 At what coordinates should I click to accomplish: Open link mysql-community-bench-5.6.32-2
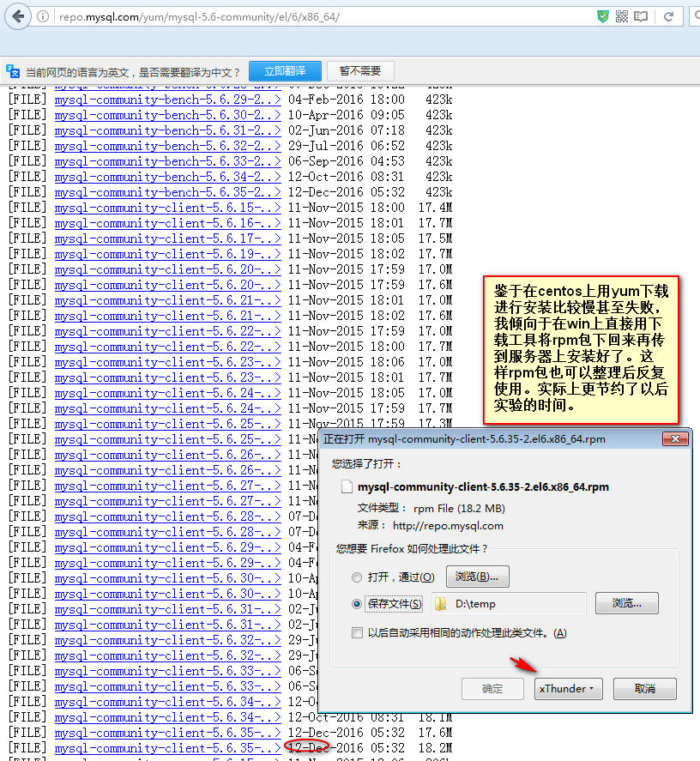tap(167, 146)
